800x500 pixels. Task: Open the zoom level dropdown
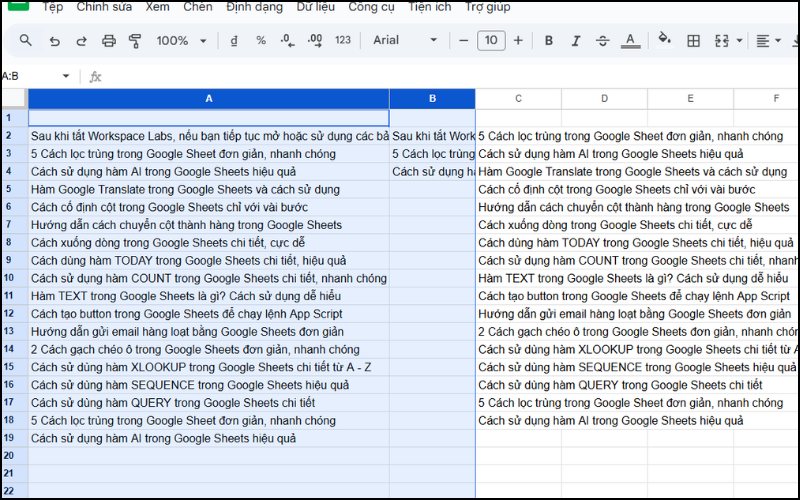[181, 41]
